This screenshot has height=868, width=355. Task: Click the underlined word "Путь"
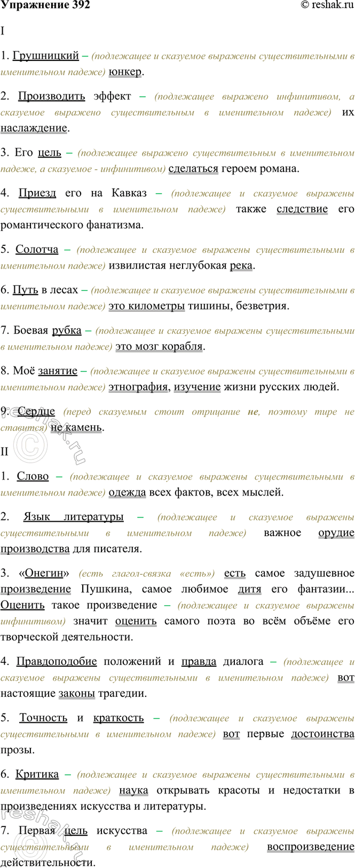coord(26,290)
